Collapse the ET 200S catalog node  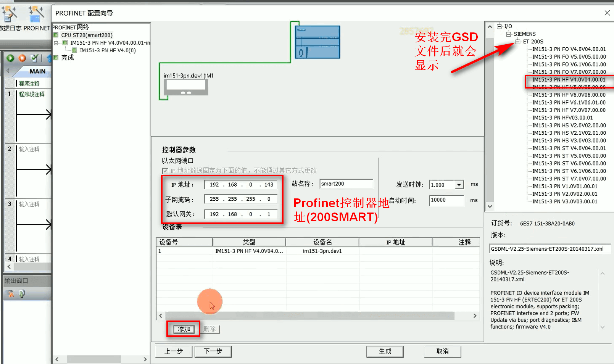pyautogui.click(x=518, y=42)
